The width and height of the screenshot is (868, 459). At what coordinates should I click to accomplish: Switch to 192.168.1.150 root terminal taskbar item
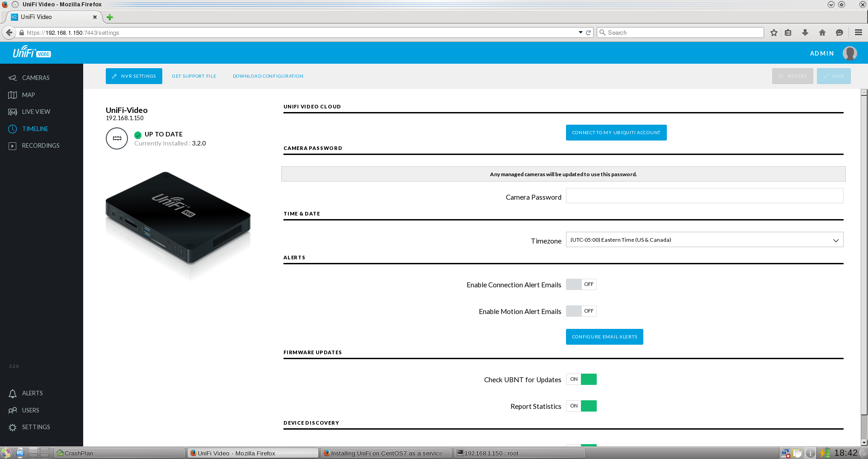coord(519,453)
